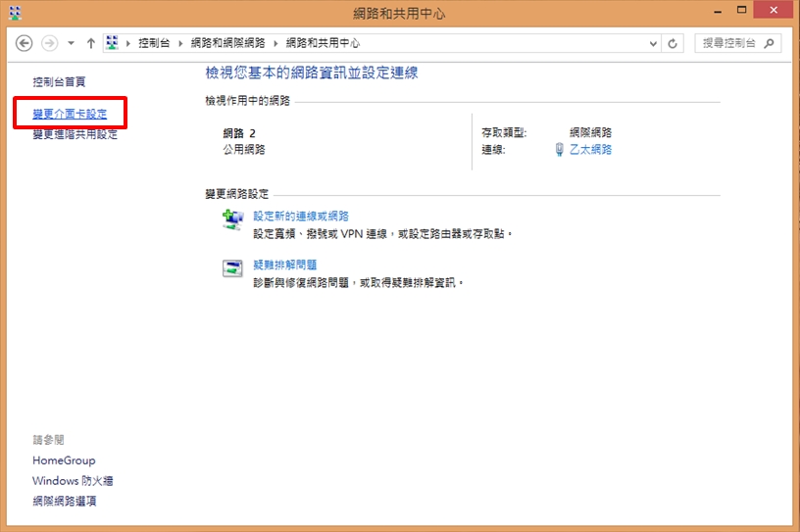Screen dimensions: 800x532
Task: Click the Back navigation arrow
Action: tap(25, 43)
